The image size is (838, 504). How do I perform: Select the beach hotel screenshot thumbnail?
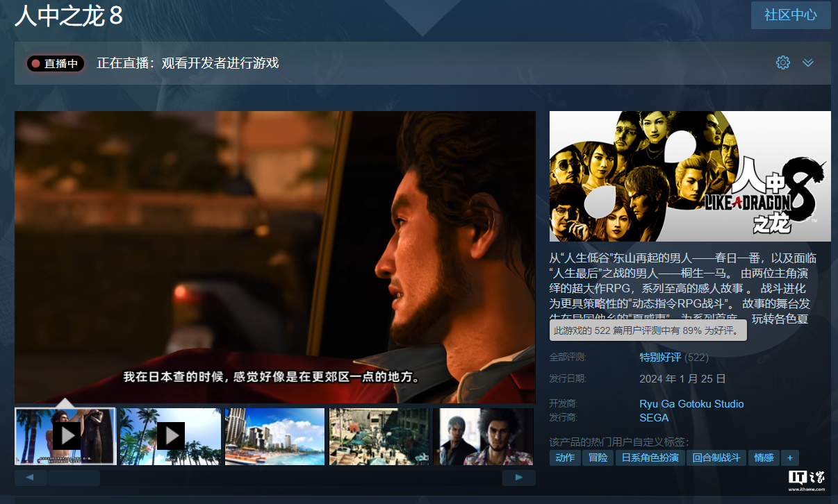coord(274,437)
